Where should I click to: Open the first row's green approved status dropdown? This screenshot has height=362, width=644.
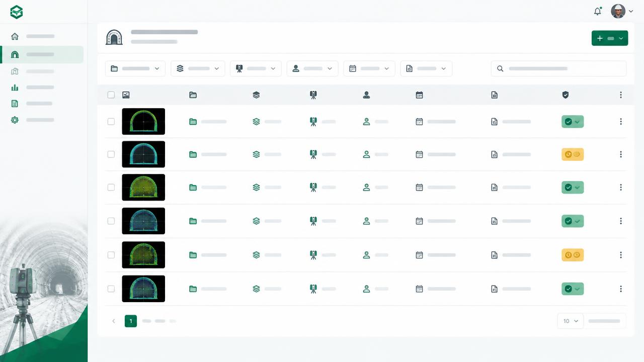point(573,121)
